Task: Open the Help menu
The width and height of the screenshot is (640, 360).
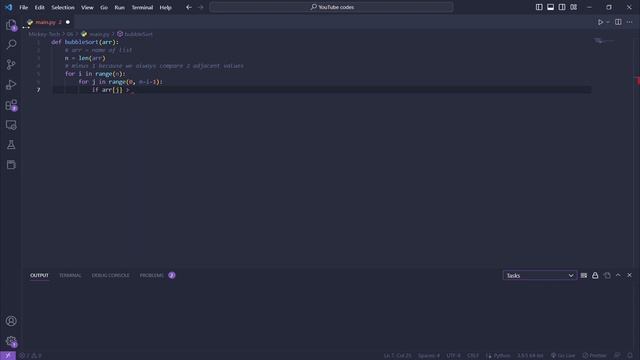Action: pyautogui.click(x=165, y=7)
